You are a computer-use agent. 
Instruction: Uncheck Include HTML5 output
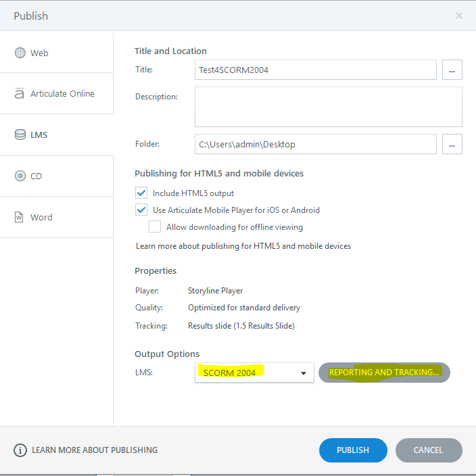tap(141, 193)
